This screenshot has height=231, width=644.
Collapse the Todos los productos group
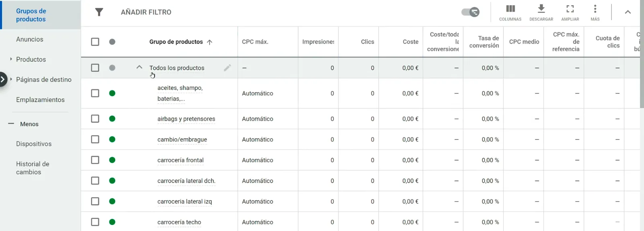139,67
